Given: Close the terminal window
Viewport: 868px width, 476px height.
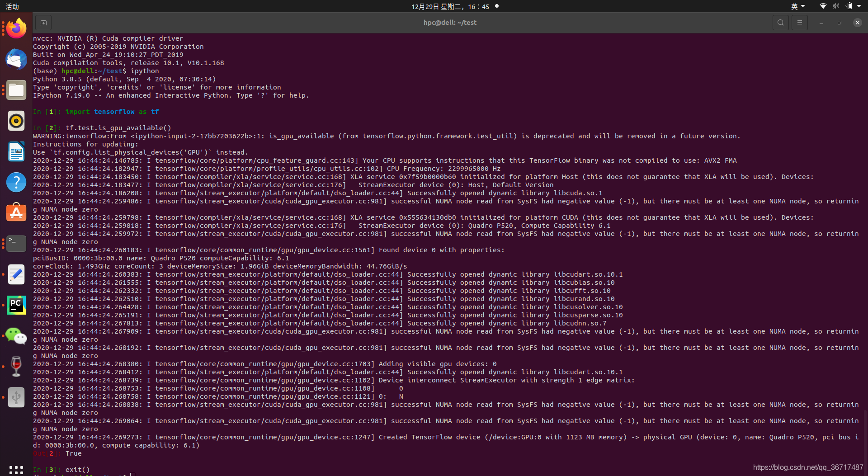Looking at the screenshot, I should pyautogui.click(x=858, y=23).
